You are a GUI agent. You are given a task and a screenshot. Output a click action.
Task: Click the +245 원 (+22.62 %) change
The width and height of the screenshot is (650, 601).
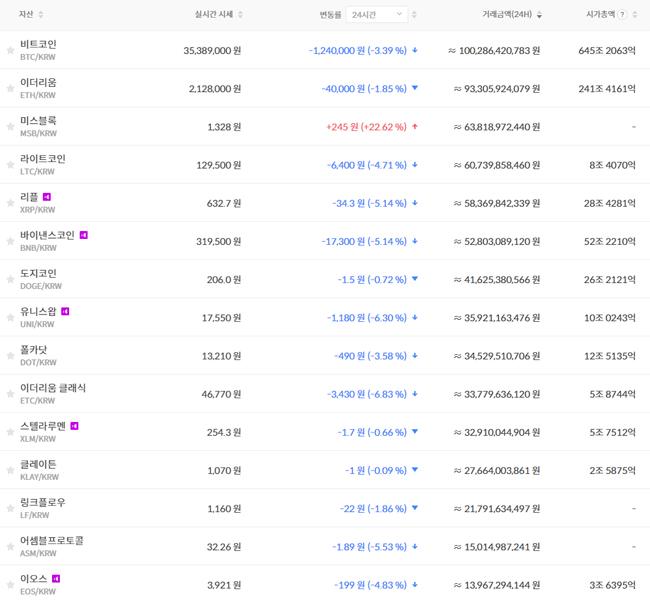pyautogui.click(x=366, y=127)
